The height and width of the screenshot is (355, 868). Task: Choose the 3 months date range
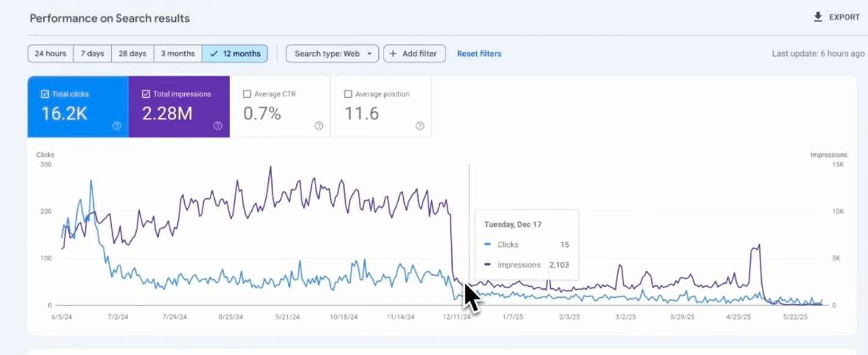tap(178, 54)
